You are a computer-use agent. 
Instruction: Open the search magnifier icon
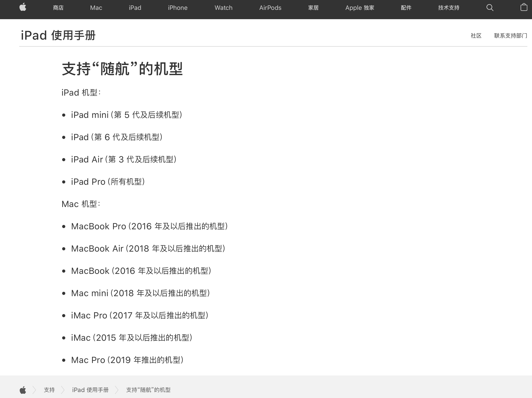[490, 8]
